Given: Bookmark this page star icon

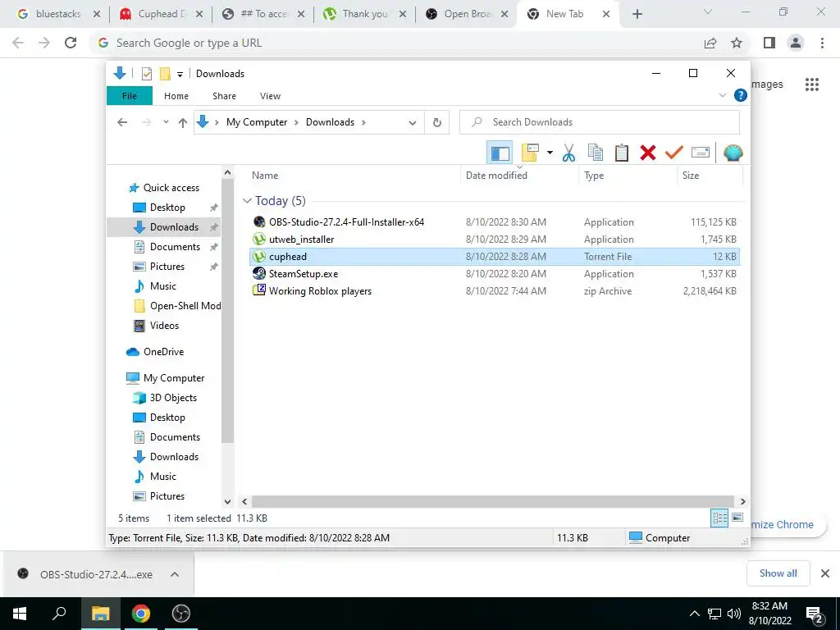Looking at the screenshot, I should pos(737,43).
